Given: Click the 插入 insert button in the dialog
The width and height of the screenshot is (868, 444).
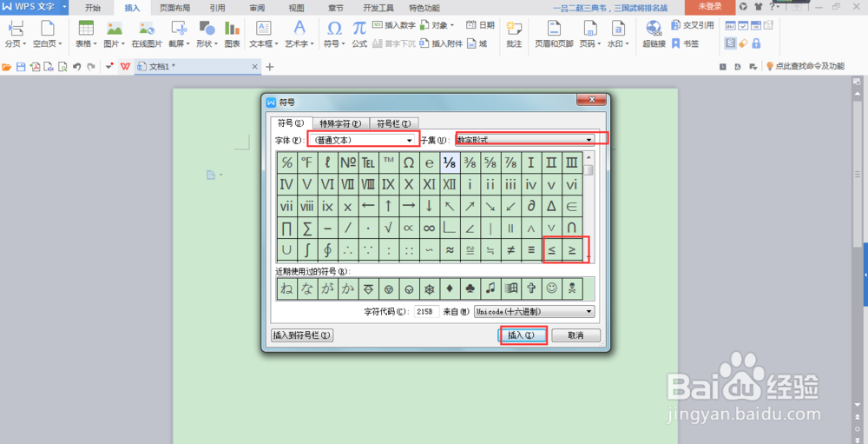Looking at the screenshot, I should click(523, 335).
